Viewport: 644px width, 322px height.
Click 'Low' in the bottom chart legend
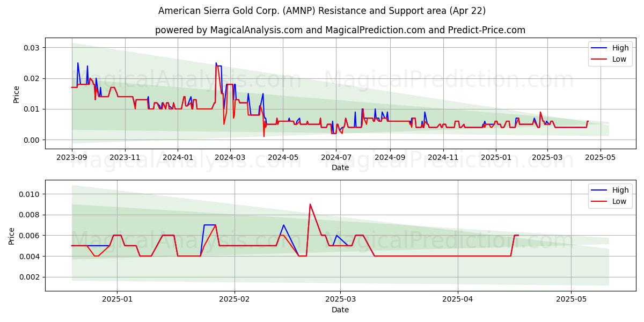pos(619,201)
